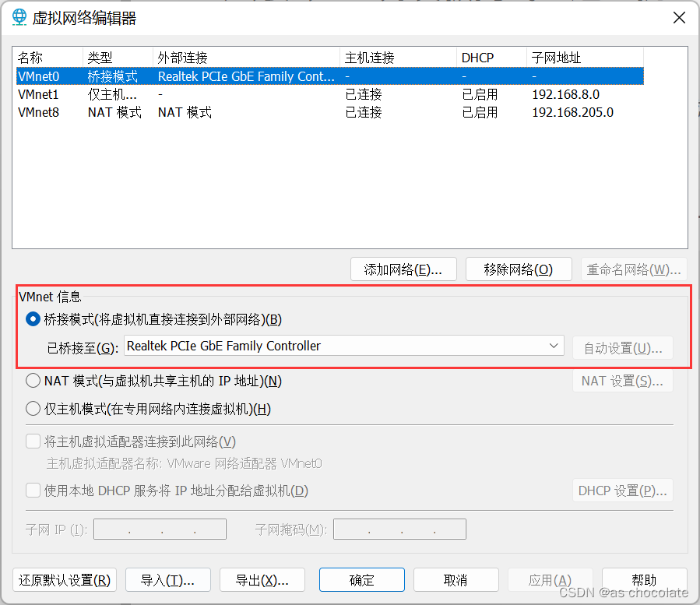Image resolution: width=700 pixels, height=605 pixels.
Task: Click 桥接模式 type cell of VMnet0
Action: point(112,76)
